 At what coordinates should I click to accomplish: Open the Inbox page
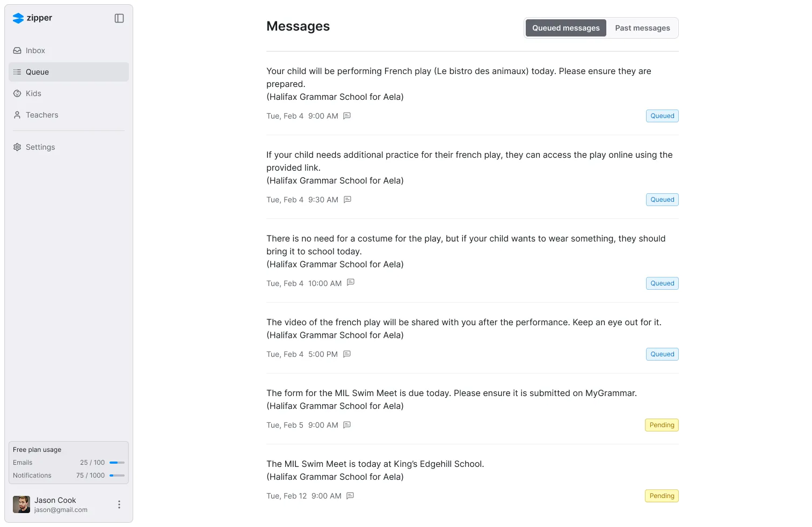tap(35, 50)
